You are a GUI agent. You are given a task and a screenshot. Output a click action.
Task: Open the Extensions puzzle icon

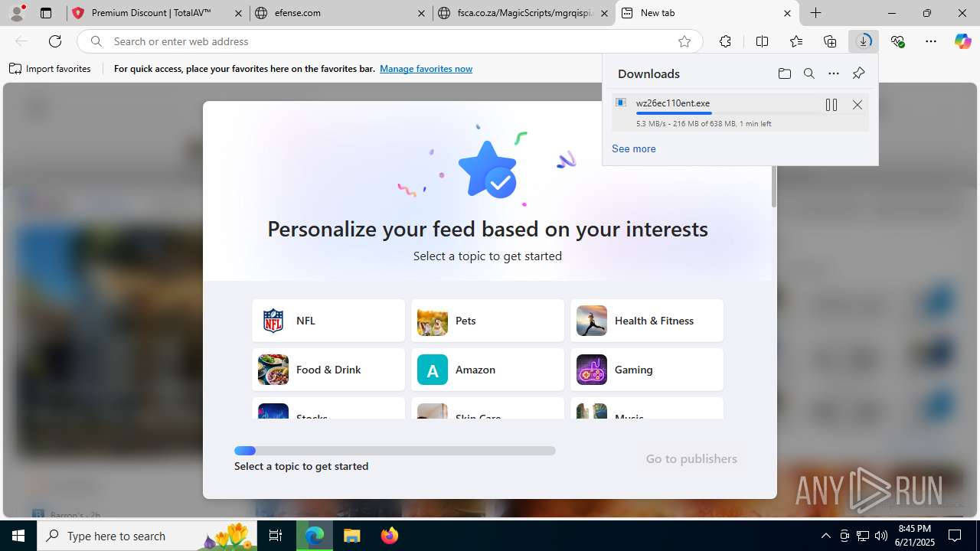point(725,41)
